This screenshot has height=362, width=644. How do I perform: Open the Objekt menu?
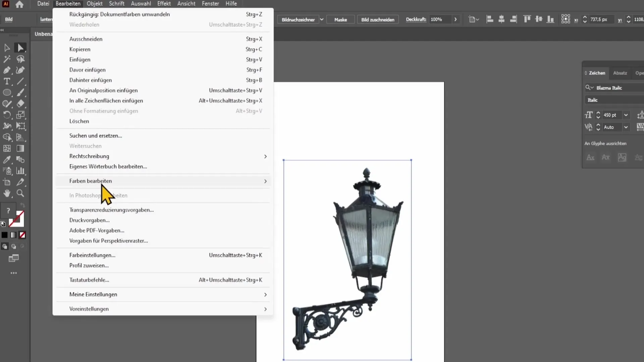[x=95, y=4]
